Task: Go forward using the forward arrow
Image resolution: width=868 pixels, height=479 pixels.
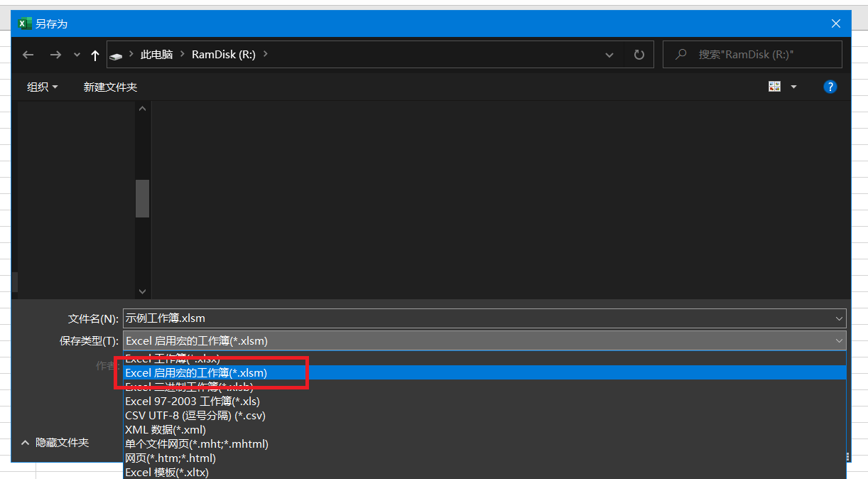Action: click(x=55, y=55)
